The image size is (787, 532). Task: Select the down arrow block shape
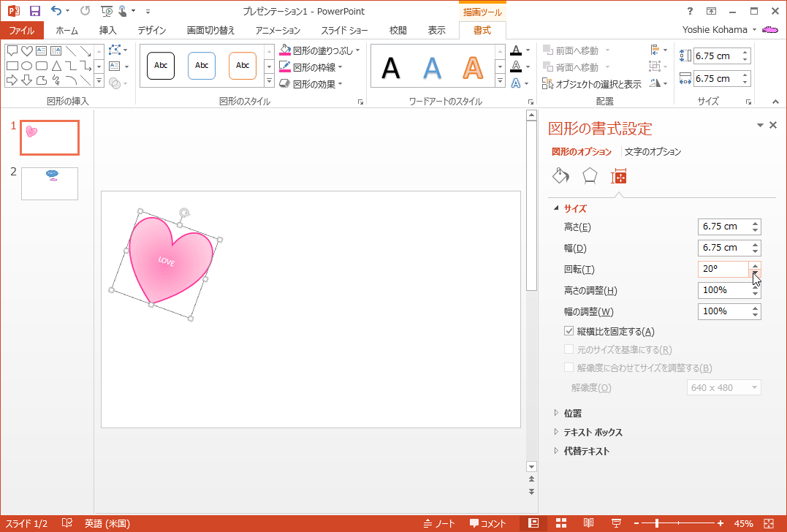26,80
